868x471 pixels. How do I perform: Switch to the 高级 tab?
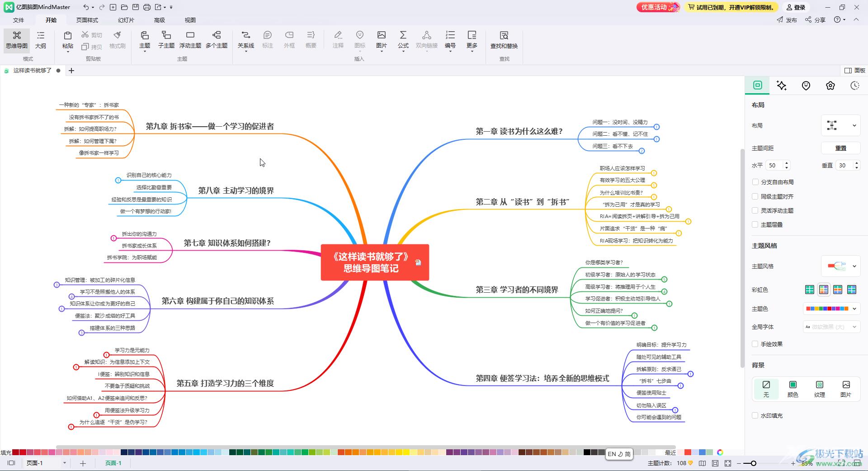160,20
